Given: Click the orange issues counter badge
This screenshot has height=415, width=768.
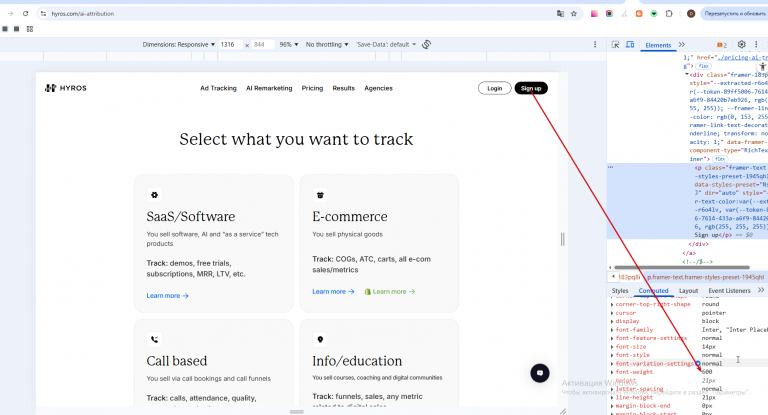Looking at the screenshot, I should tap(722, 45).
